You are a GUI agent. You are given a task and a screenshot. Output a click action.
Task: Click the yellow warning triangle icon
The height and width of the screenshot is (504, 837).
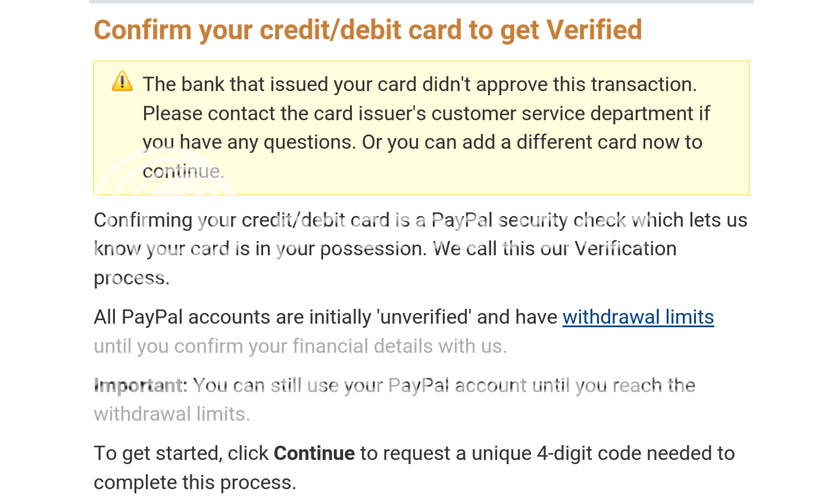[x=123, y=81]
